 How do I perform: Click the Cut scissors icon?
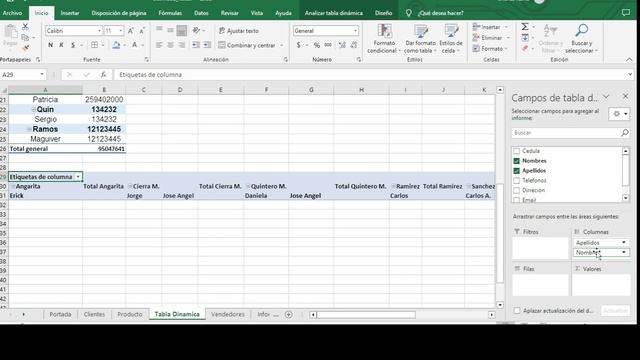coord(25,27)
